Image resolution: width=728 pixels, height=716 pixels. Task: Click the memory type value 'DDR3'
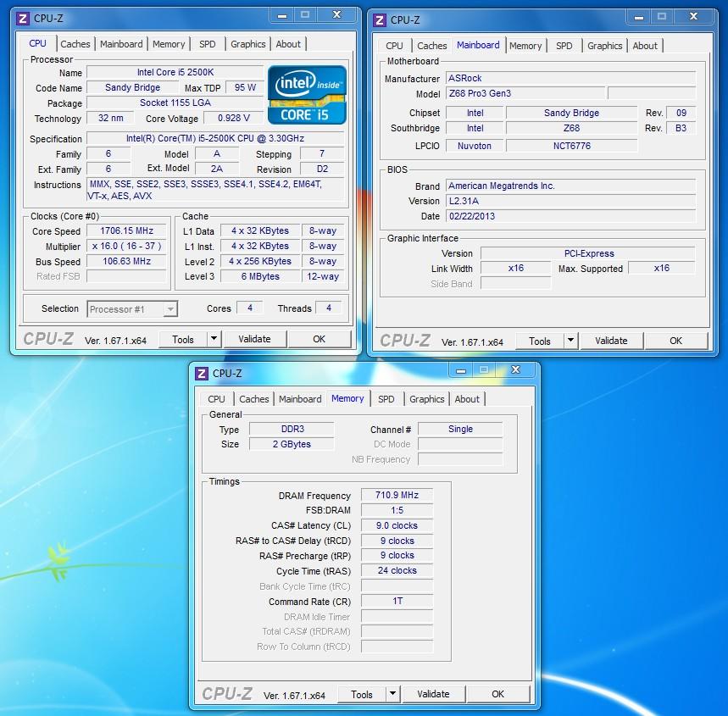pyautogui.click(x=292, y=429)
